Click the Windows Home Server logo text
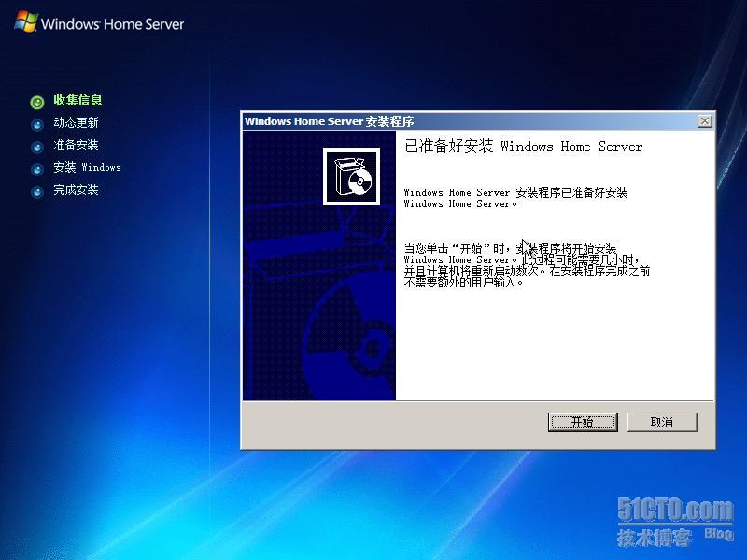Viewport: 747px width, 560px height. [x=112, y=24]
